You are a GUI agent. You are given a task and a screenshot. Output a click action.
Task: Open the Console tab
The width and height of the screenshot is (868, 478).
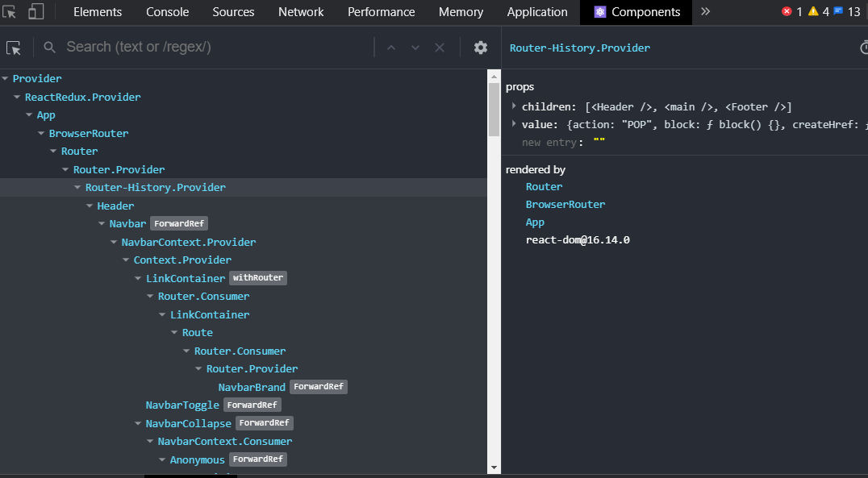[168, 12]
